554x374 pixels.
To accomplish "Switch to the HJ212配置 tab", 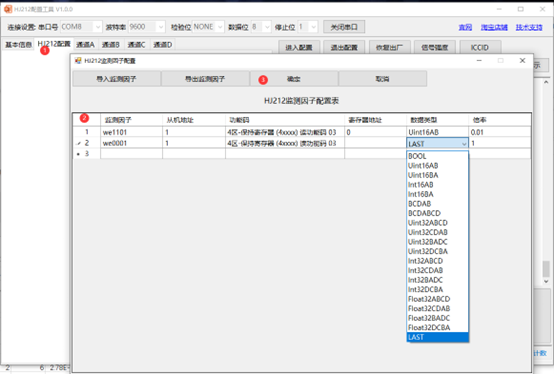I will click(x=54, y=44).
